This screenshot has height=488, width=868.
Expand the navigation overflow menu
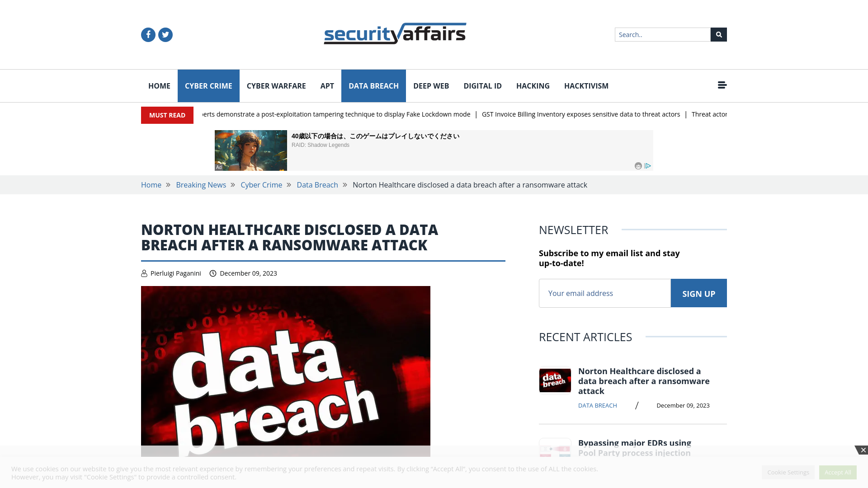click(x=722, y=85)
